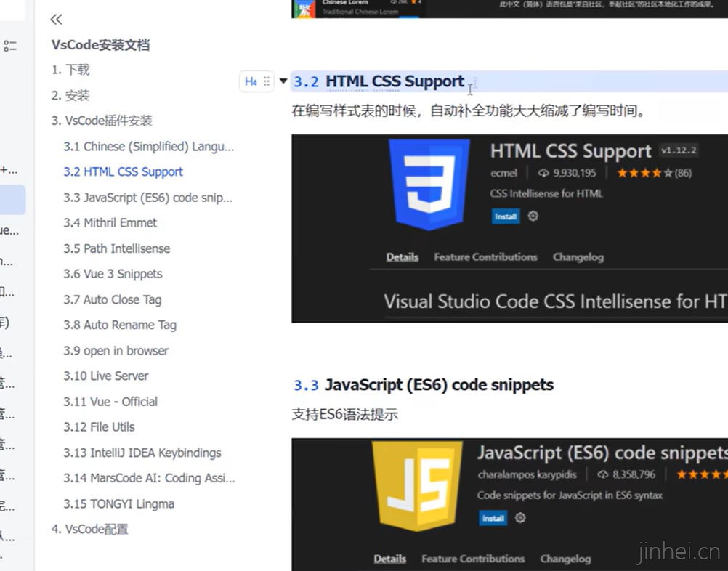The width and height of the screenshot is (728, 571).
Task: Open Changelog tab of HTML CSS Support
Action: pyautogui.click(x=578, y=257)
